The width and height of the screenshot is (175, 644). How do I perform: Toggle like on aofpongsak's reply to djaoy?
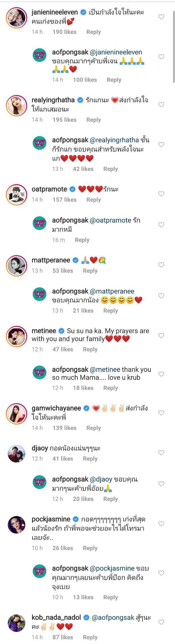(x=161, y=484)
